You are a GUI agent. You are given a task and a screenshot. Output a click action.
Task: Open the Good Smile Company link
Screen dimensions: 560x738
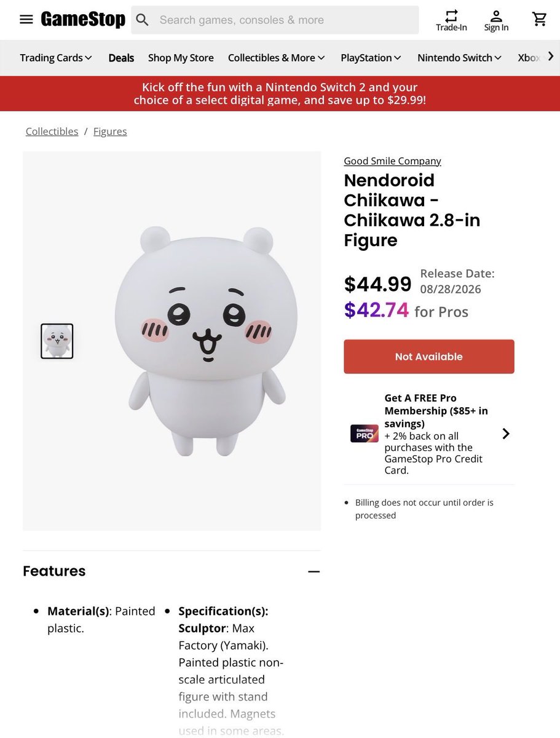coord(392,161)
